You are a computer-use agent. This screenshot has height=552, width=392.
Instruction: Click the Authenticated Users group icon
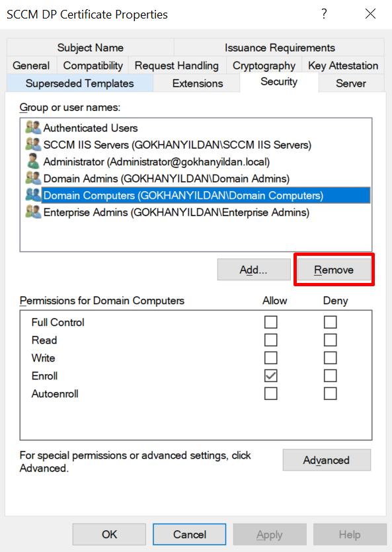(34, 128)
